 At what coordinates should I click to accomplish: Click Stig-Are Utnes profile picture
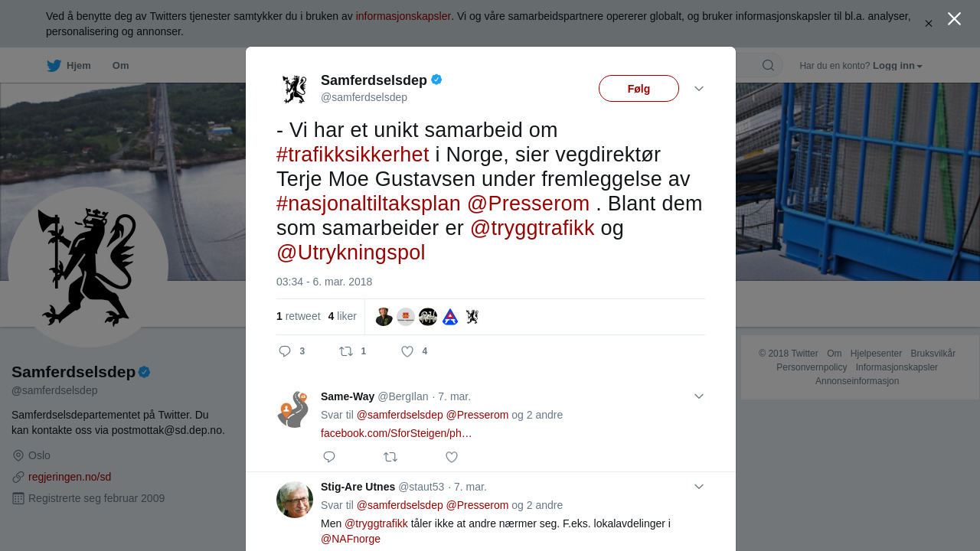coord(295,500)
